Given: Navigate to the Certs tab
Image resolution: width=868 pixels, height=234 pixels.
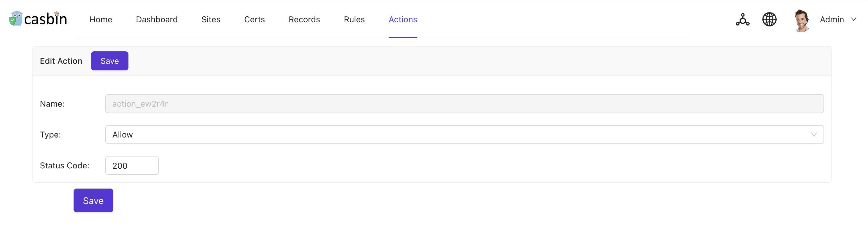Looking at the screenshot, I should (255, 20).
